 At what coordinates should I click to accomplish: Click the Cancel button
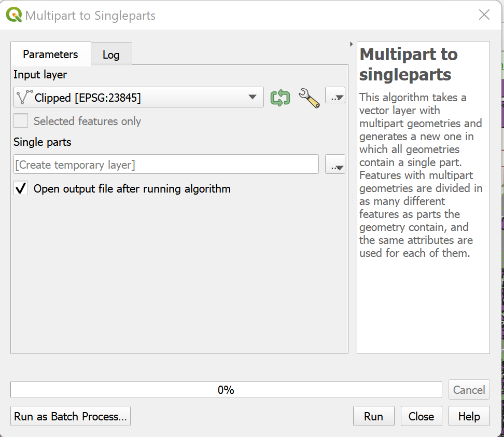[x=469, y=390]
